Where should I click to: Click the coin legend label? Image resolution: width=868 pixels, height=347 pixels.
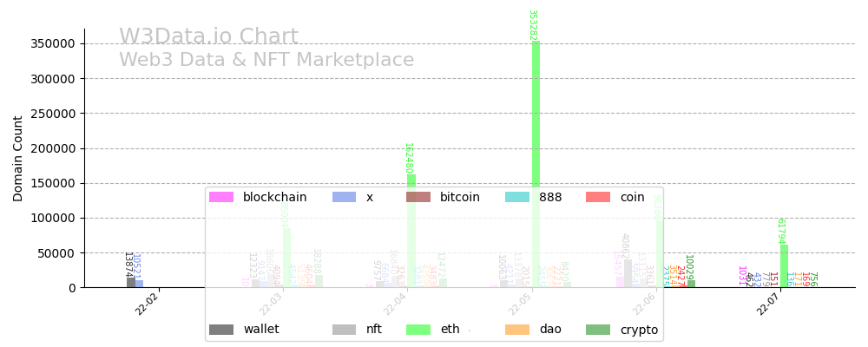632,197
